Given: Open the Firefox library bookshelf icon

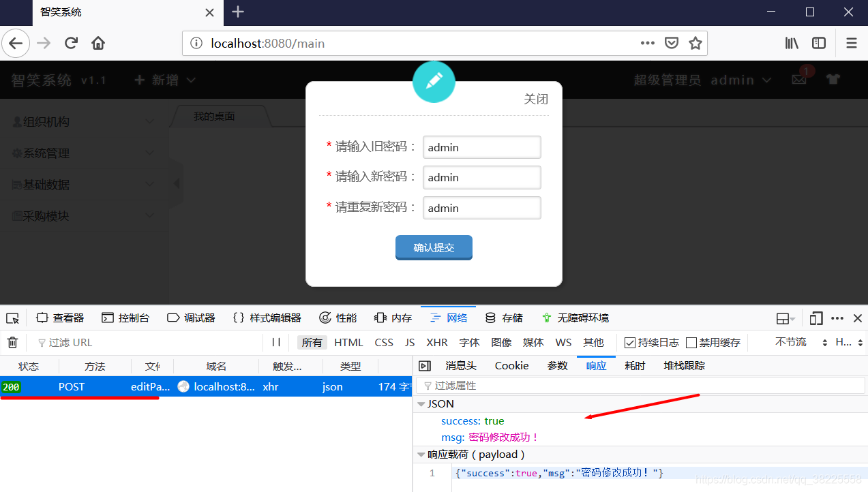Looking at the screenshot, I should (791, 43).
